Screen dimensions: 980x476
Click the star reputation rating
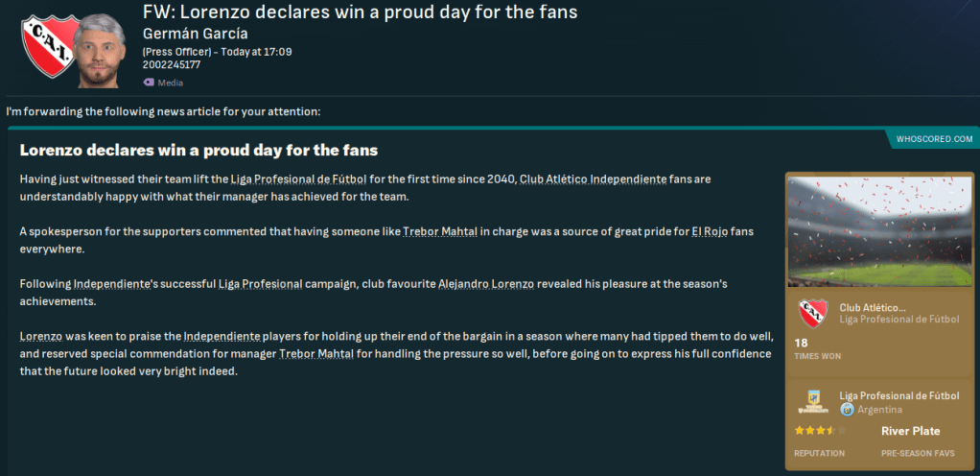pyautogui.click(x=815, y=432)
